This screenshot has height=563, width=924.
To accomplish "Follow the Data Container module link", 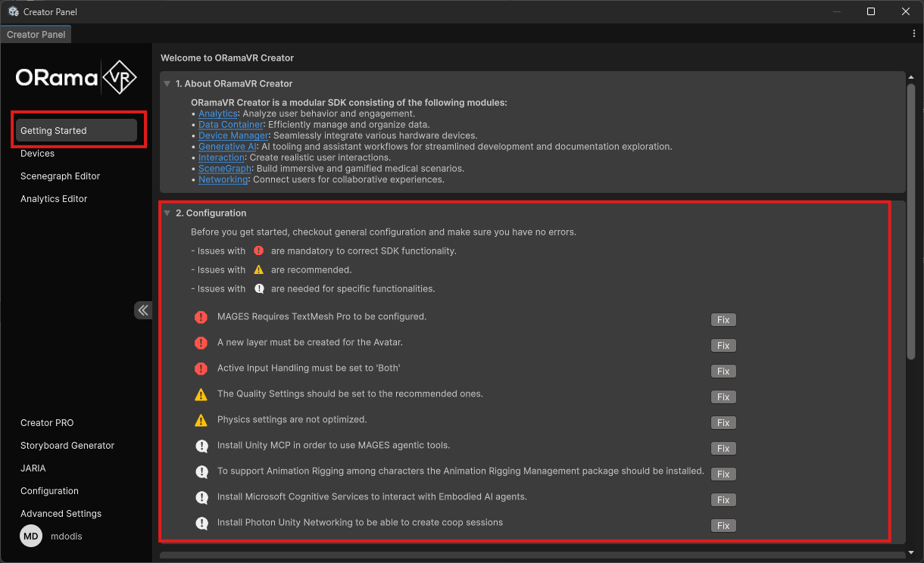I will click(x=231, y=125).
